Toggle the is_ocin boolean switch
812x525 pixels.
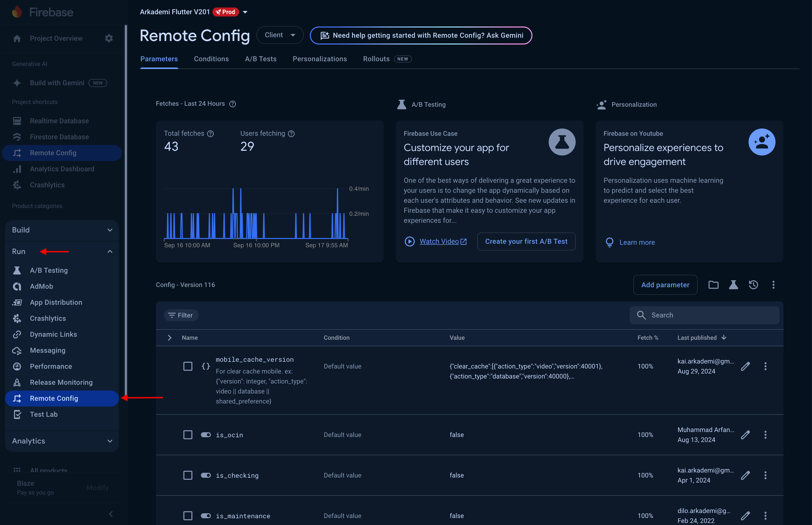pos(206,435)
